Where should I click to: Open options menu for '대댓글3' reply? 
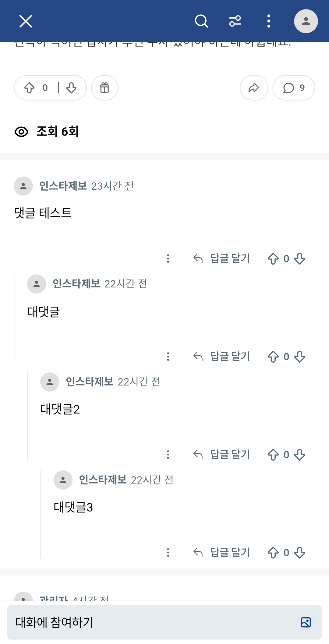click(x=168, y=553)
